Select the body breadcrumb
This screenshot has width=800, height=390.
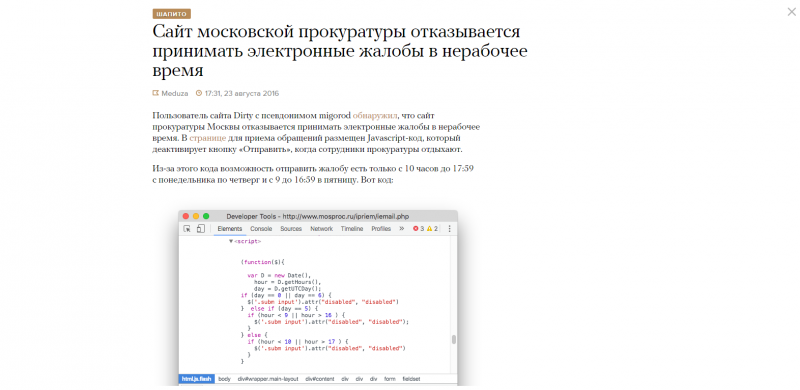coord(224,379)
